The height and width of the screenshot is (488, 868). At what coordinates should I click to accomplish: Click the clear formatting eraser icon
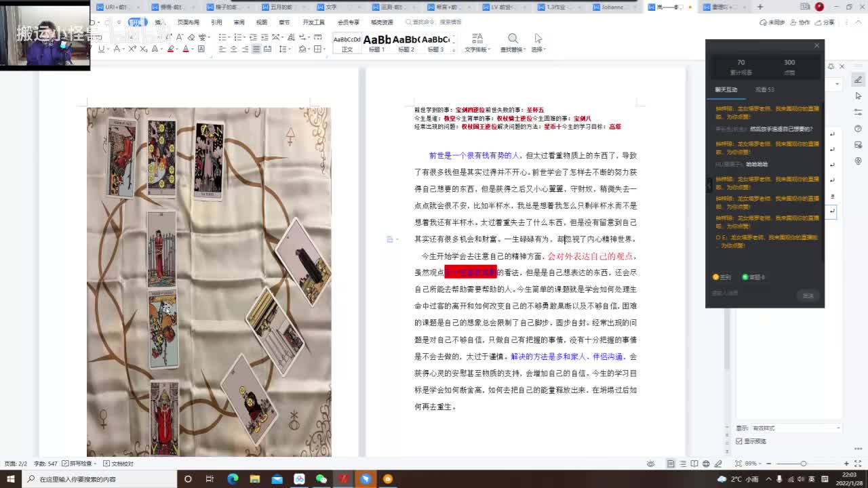(191, 37)
